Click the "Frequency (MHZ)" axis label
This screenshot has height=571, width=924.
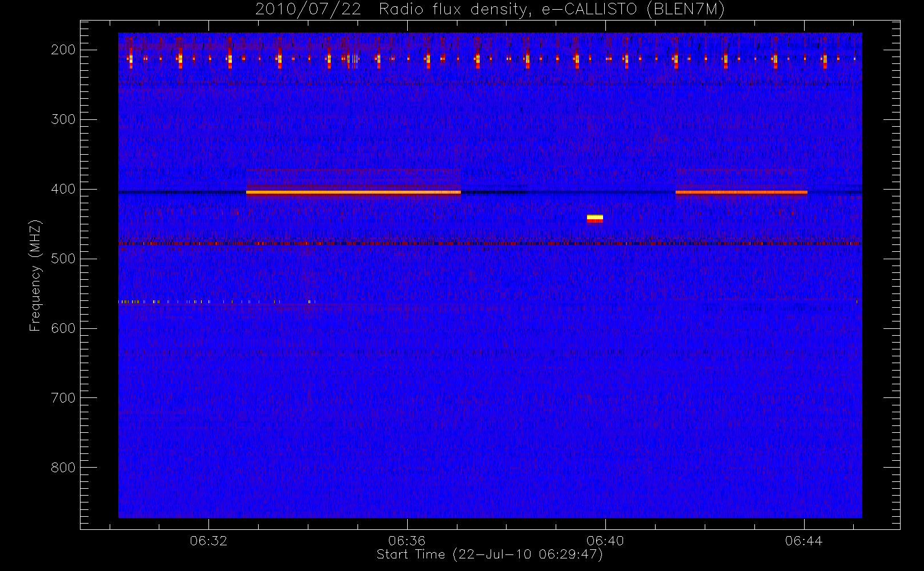(35, 275)
